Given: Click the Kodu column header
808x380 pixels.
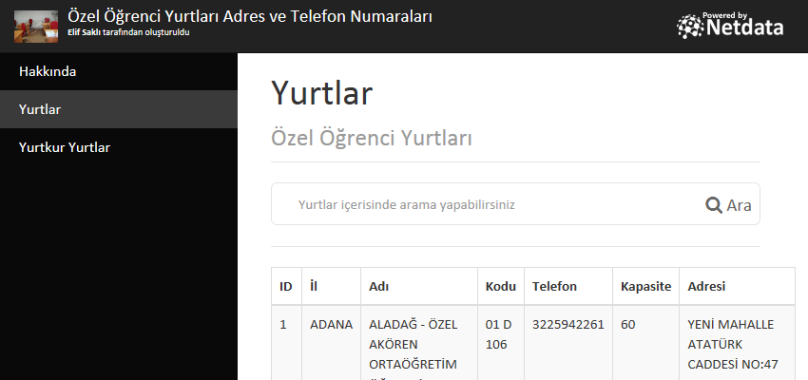Looking at the screenshot, I should coord(501,286).
